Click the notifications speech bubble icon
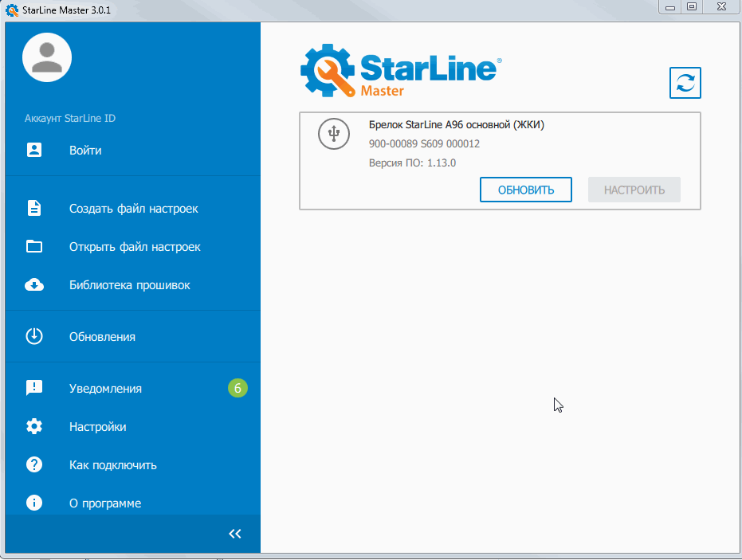The width and height of the screenshot is (742, 560). [34, 388]
